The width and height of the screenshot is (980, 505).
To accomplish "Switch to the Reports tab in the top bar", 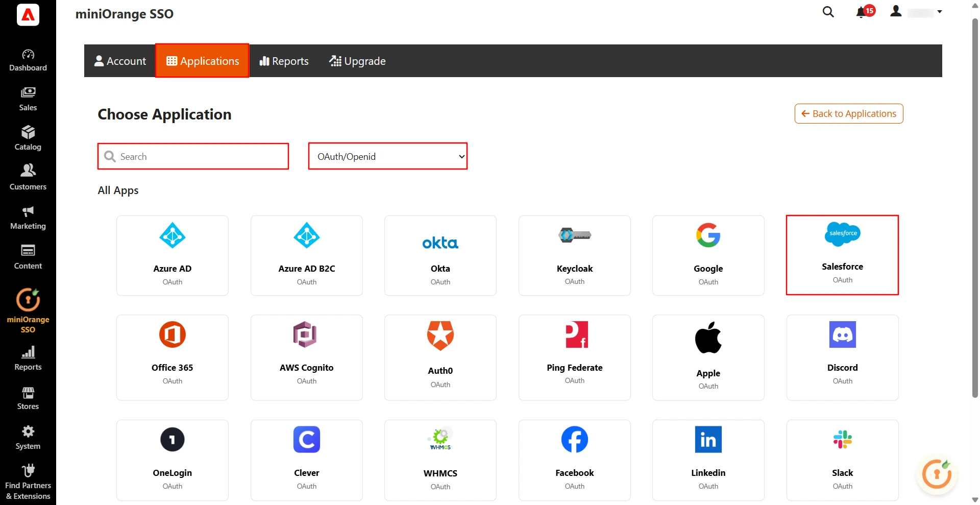I will 284,61.
